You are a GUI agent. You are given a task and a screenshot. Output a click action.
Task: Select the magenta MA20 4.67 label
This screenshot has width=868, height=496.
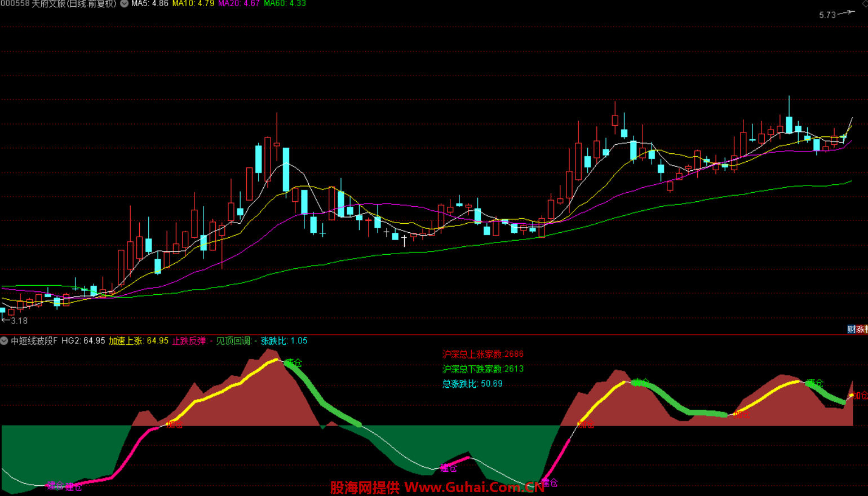[239, 4]
